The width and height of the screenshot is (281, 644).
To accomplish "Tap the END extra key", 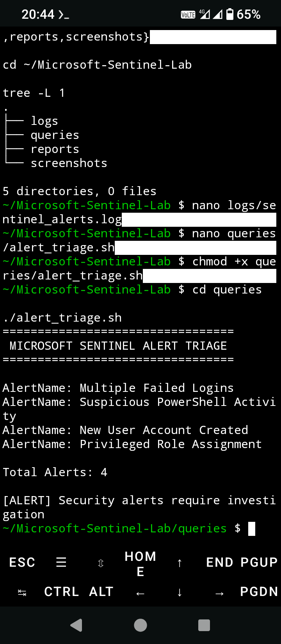I will coord(220,562).
